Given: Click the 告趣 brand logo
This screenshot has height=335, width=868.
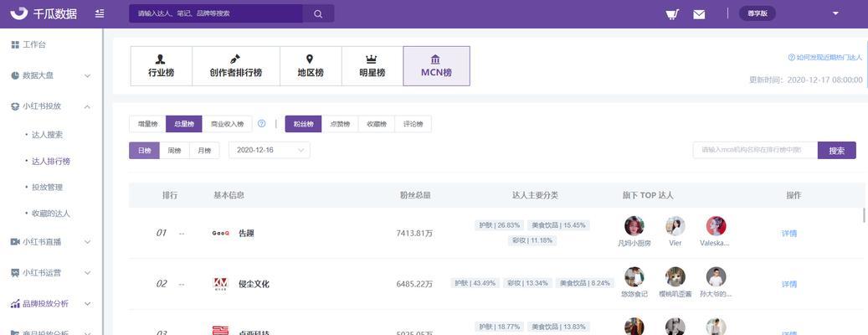Looking at the screenshot, I should [220, 233].
